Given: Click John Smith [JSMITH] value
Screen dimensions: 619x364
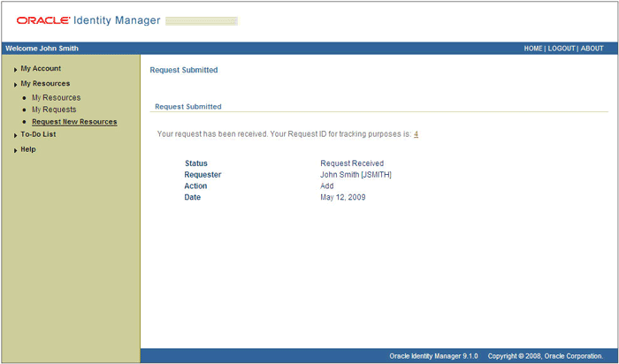Looking at the screenshot, I should 355,175.
